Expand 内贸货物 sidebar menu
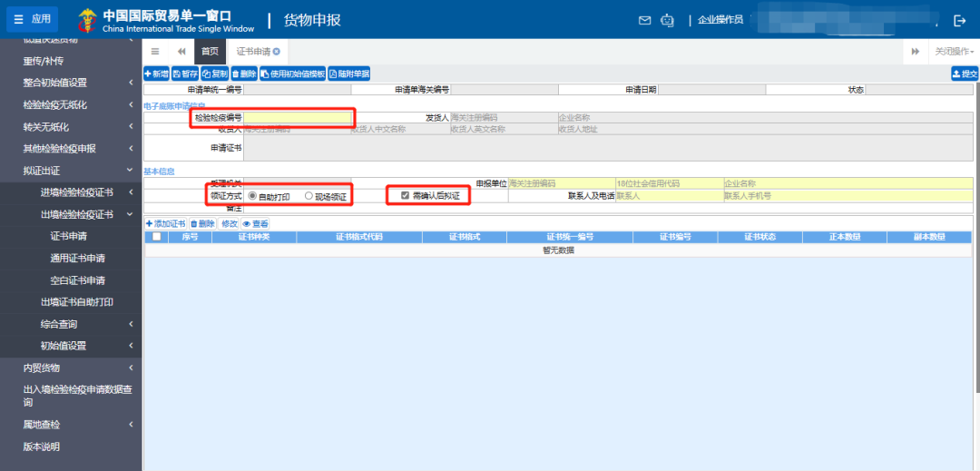This screenshot has height=471, width=980. click(x=71, y=368)
